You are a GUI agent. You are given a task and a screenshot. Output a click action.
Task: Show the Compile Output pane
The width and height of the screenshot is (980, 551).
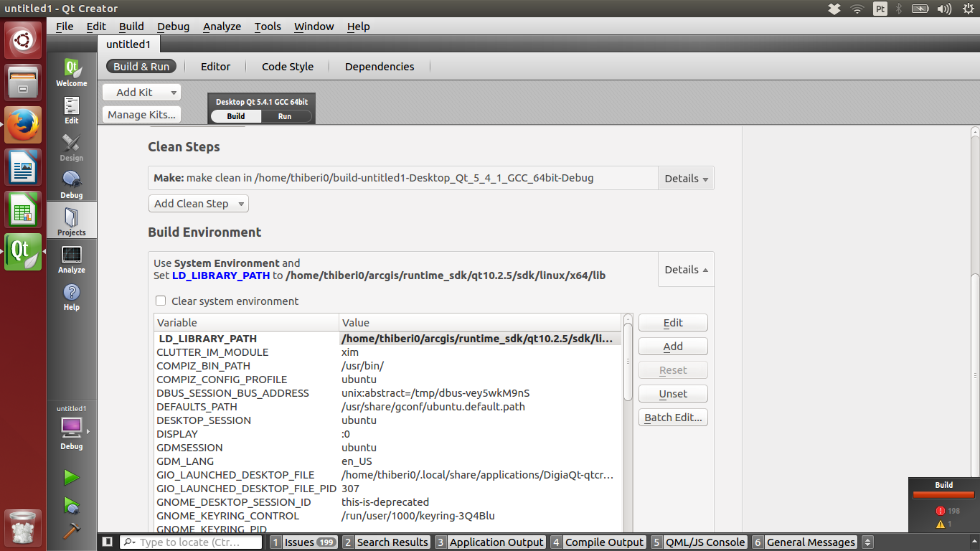(598, 542)
